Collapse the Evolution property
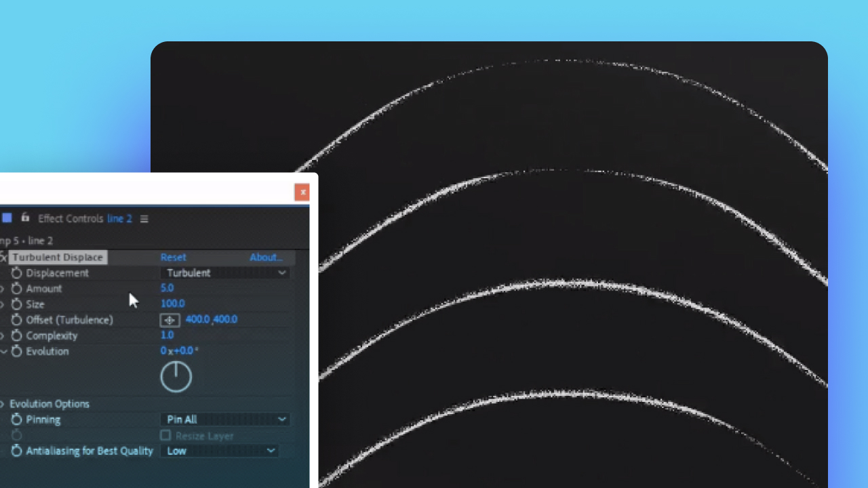Image resolution: width=868 pixels, height=488 pixels. (x=3, y=351)
